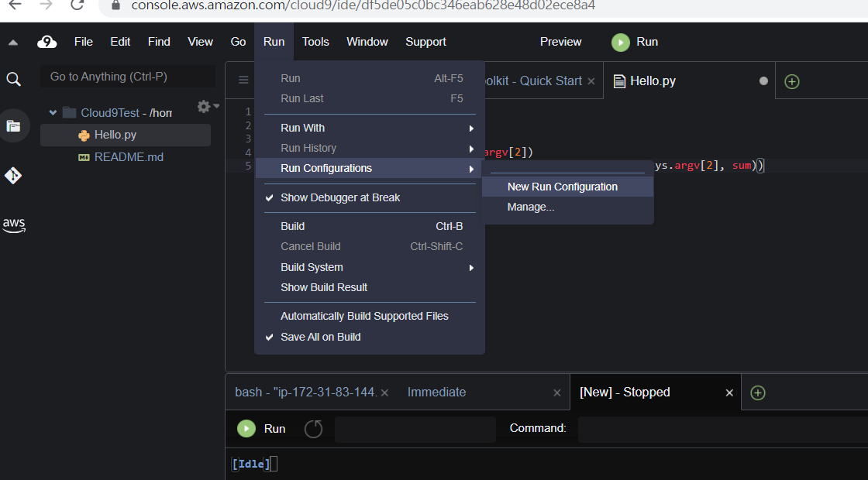The width and height of the screenshot is (868, 480).
Task: Open new editor tab with plus icon
Action: (792, 82)
